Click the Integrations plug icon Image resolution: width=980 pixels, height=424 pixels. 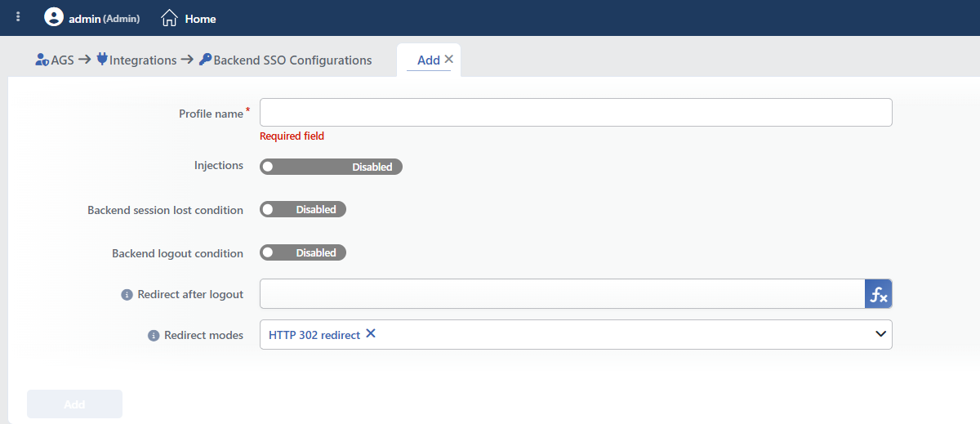click(x=102, y=60)
